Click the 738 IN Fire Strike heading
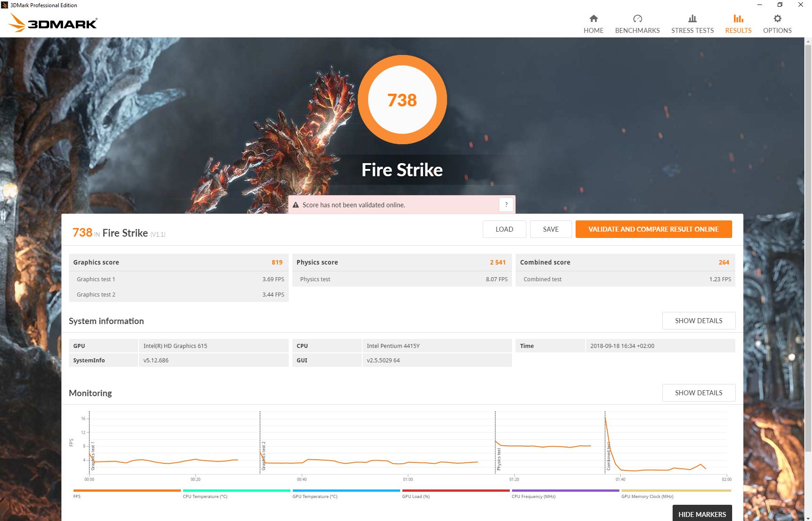This screenshot has width=812, height=521. 119,233
